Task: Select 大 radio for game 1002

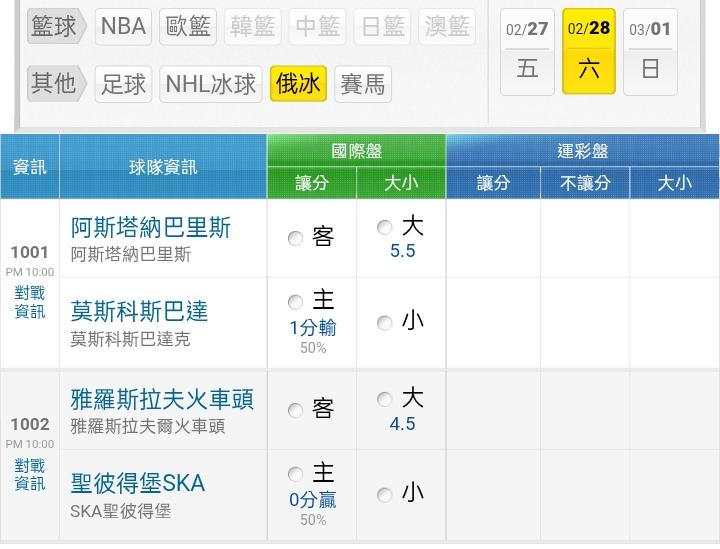Action: click(x=384, y=399)
